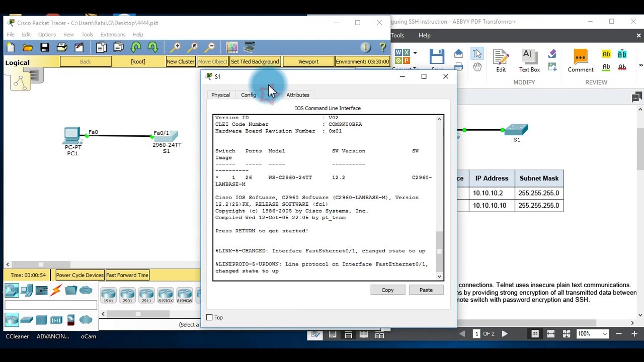Click the Copy button in S1 CLI
The width and height of the screenshot is (644, 362).
click(x=387, y=290)
